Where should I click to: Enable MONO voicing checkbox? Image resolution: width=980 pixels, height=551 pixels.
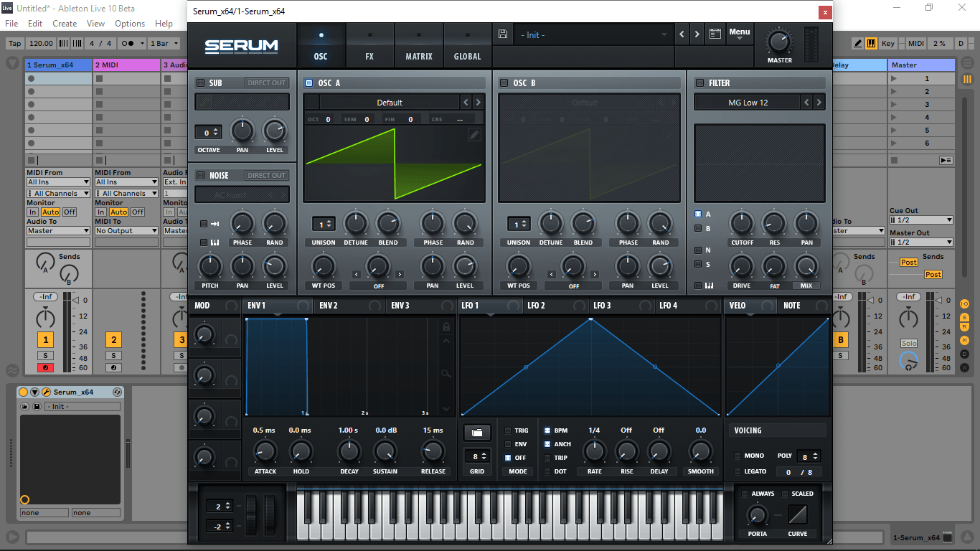pyautogui.click(x=738, y=456)
